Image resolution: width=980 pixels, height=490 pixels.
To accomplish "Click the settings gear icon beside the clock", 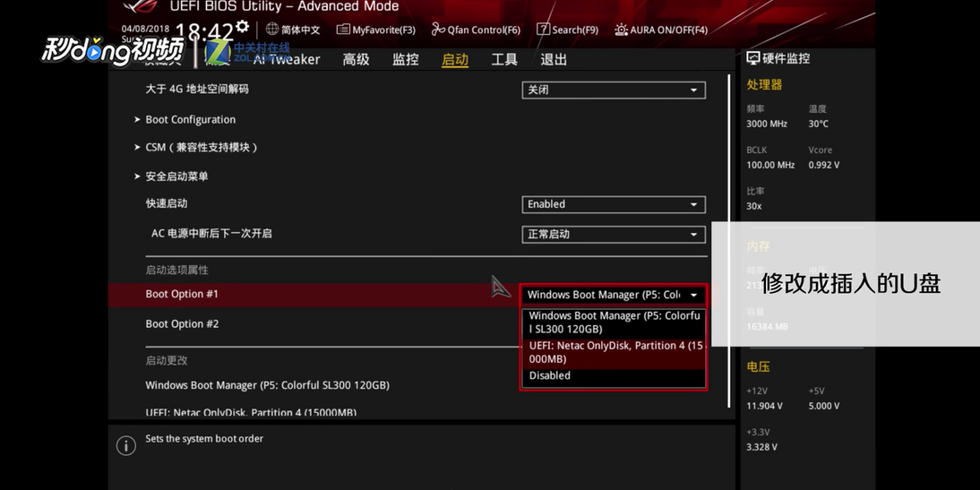I will pyautogui.click(x=242, y=27).
